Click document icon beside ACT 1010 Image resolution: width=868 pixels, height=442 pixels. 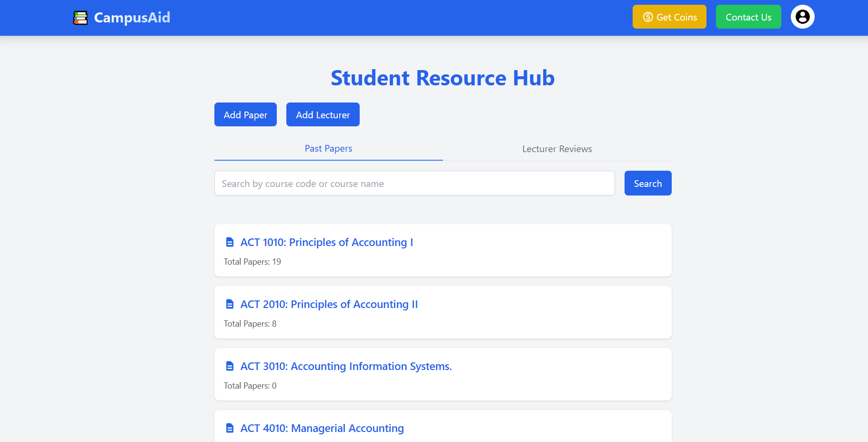(230, 242)
